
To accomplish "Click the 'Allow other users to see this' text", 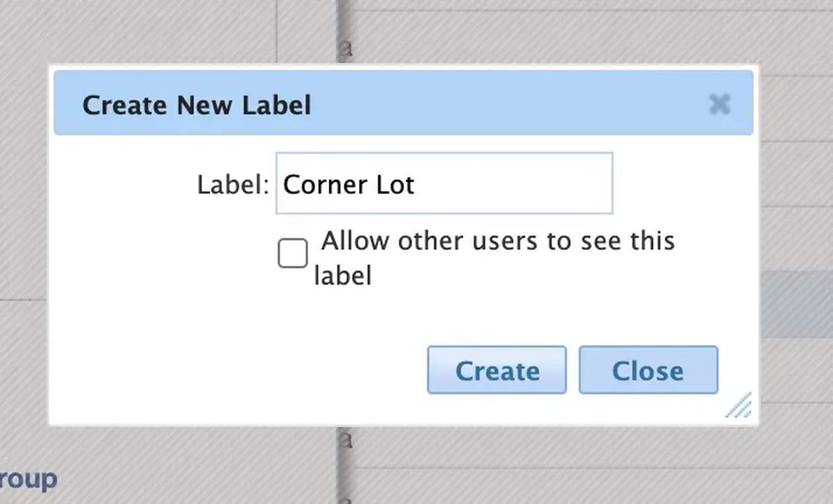I will pos(498,241).
